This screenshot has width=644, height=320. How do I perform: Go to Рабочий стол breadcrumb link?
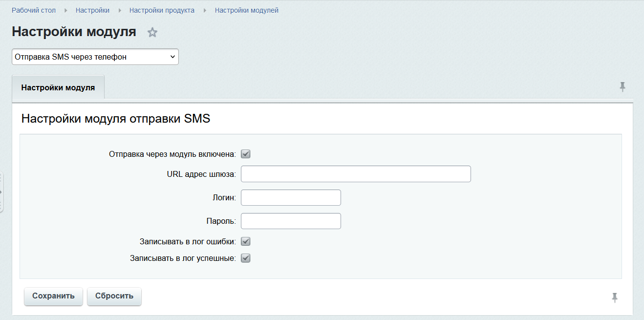[34, 10]
